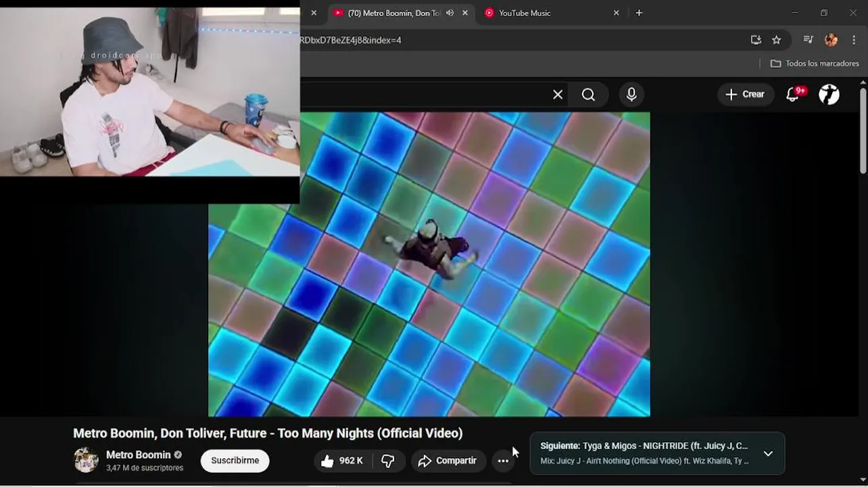Click the video player area
The width and height of the screenshot is (868, 487).
(x=429, y=264)
